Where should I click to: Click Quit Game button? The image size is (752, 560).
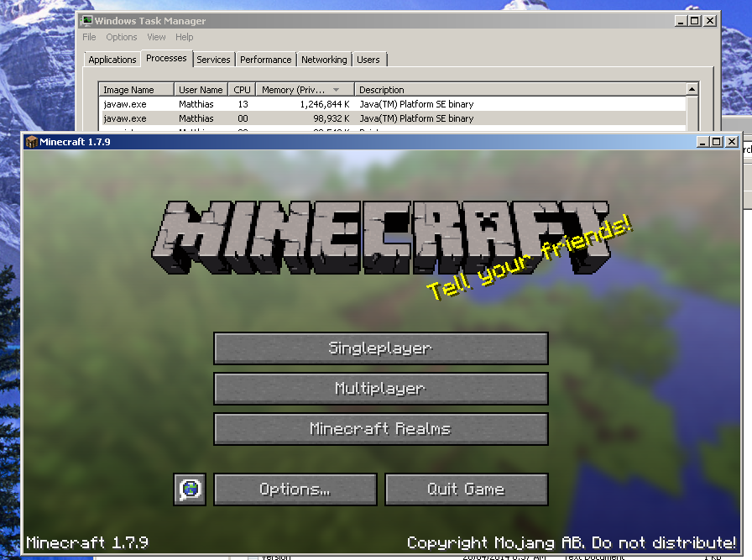(466, 489)
